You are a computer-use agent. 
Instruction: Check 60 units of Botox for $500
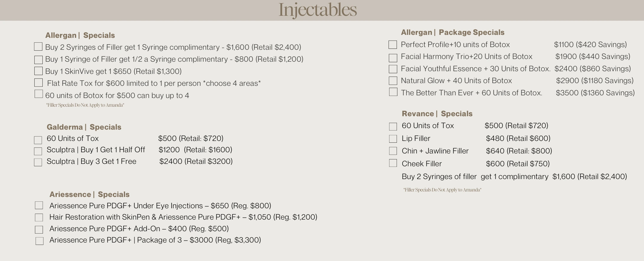[39, 94]
